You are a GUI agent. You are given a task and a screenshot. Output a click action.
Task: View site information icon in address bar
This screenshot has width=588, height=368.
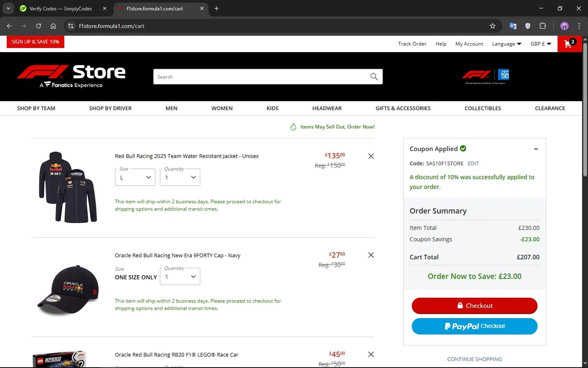pyautogui.click(x=71, y=26)
